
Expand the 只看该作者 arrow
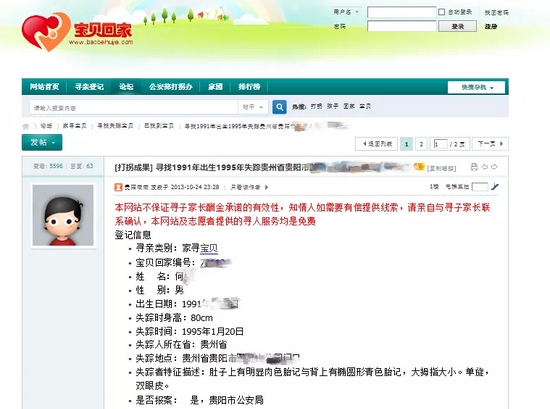[x=267, y=187]
